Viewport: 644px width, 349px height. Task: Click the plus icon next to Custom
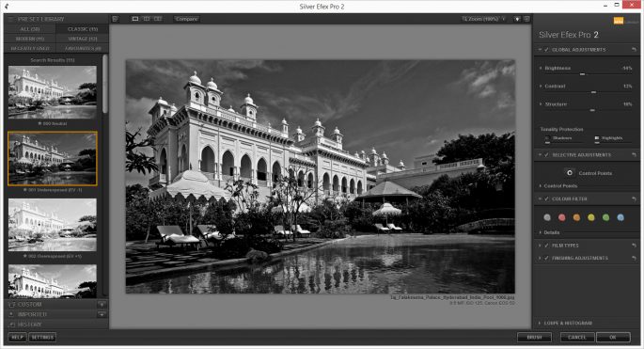pyautogui.click(x=102, y=305)
